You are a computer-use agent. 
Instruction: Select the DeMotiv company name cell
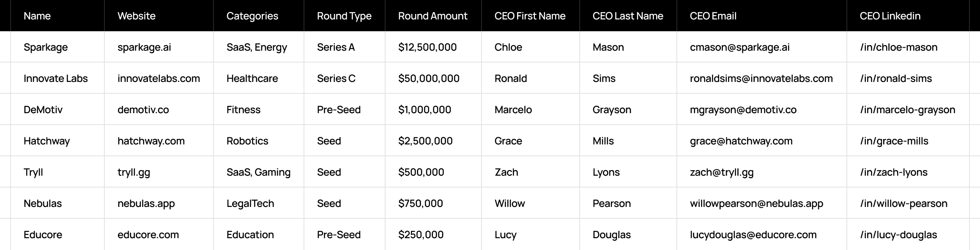[x=57, y=109]
